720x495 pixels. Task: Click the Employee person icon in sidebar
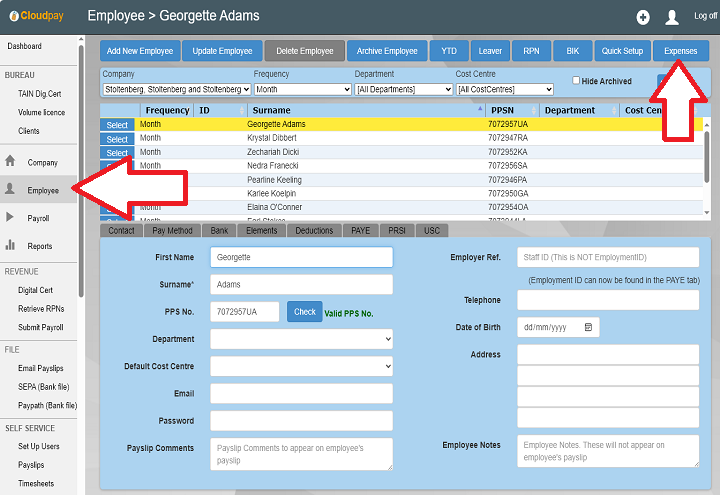[x=10, y=189]
